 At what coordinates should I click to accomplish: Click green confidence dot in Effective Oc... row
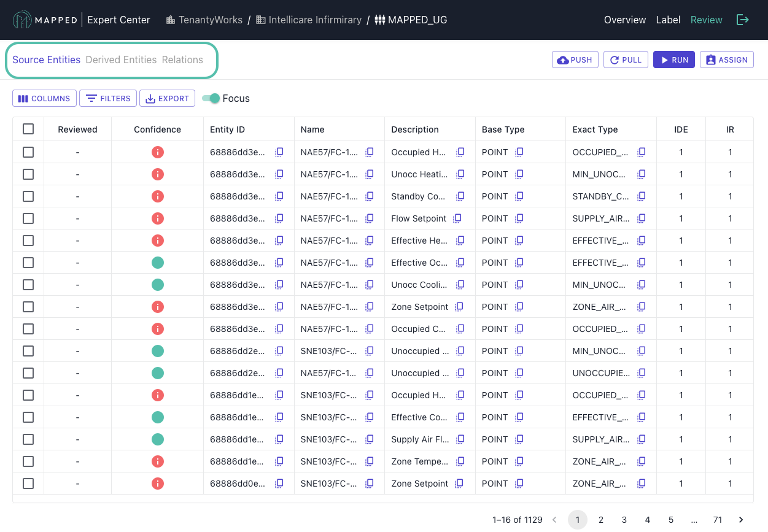(158, 263)
